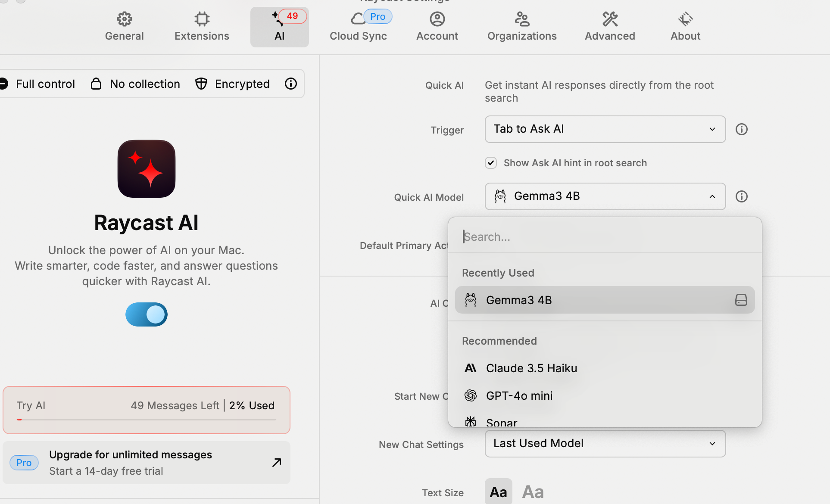Go to the Account tab
The height and width of the screenshot is (504, 830).
tap(437, 27)
